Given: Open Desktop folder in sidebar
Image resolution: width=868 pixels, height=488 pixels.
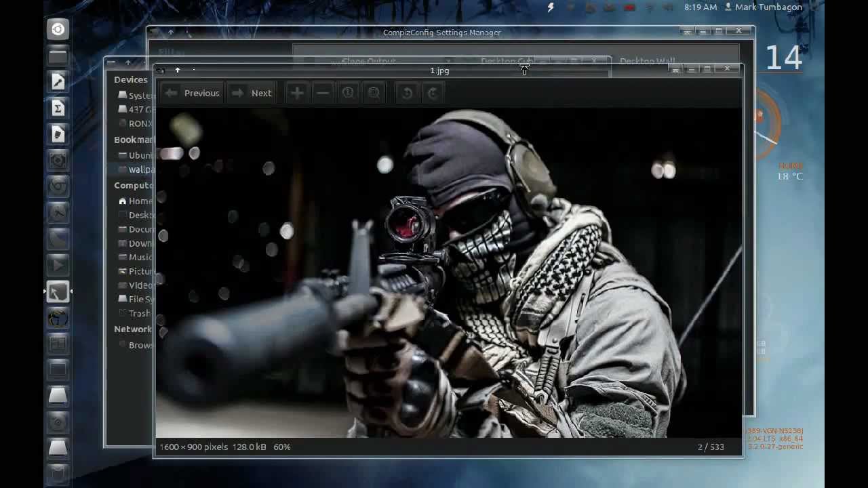Looking at the screenshot, I should pyautogui.click(x=136, y=215).
